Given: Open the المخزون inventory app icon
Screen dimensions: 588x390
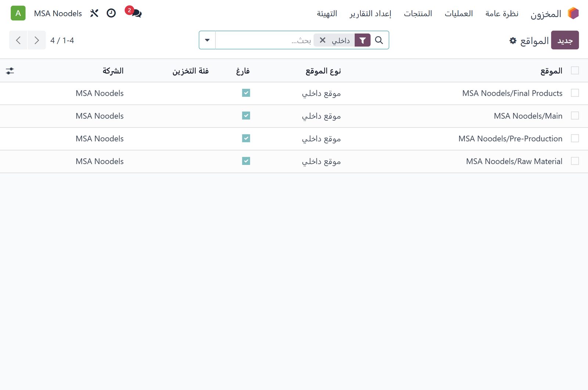Looking at the screenshot, I should pos(573,13).
